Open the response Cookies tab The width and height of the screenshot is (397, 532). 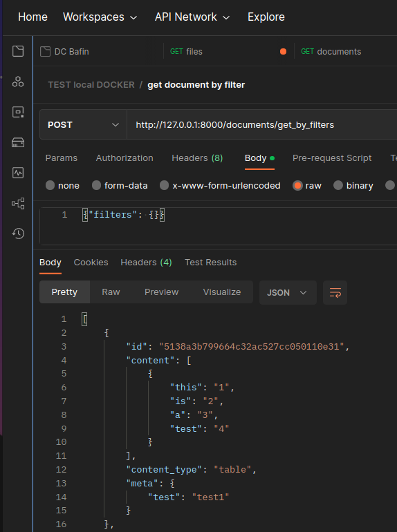click(91, 263)
